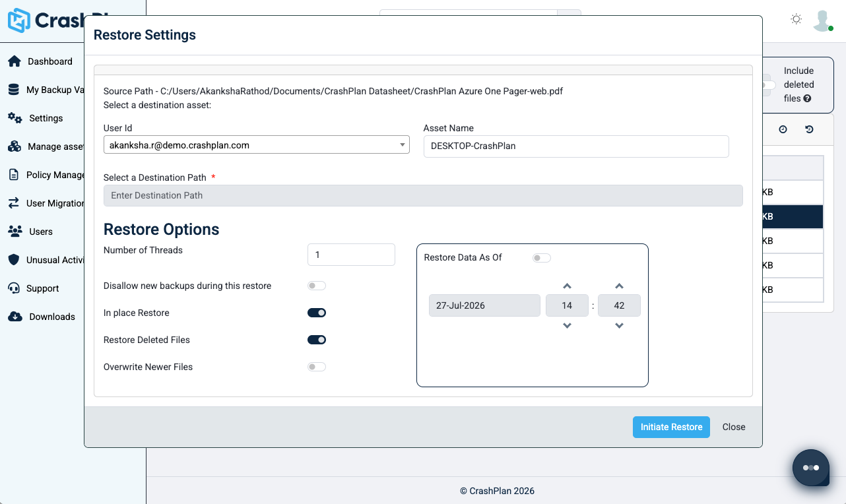Enable the Restore Data As Of toggle
This screenshot has width=846, height=504.
(x=542, y=258)
